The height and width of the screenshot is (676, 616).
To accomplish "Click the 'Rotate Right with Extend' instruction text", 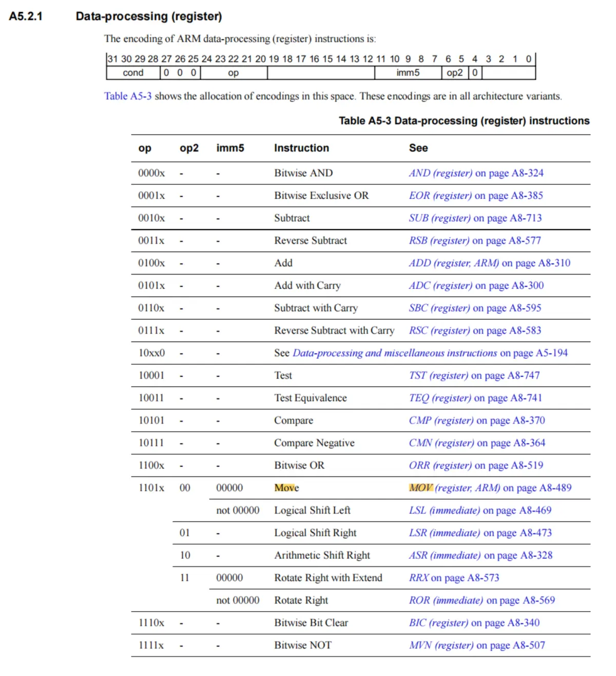I will point(328,578).
